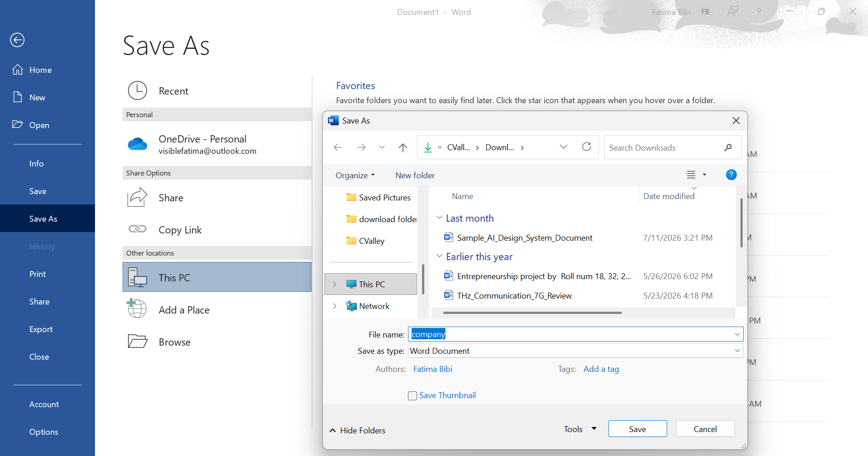The image size is (868, 456).
Task: Go back in the dialog navigation
Action: click(x=337, y=147)
